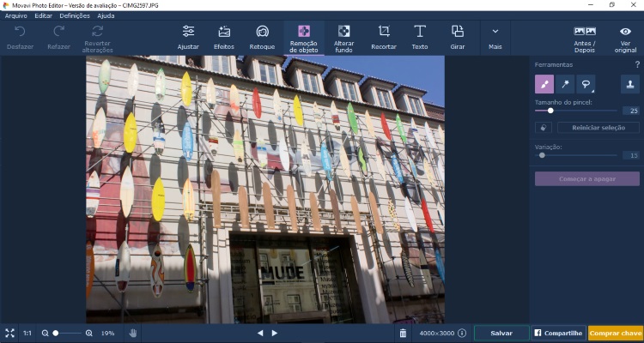
Task: Open the Texto tool
Action: pos(420,36)
